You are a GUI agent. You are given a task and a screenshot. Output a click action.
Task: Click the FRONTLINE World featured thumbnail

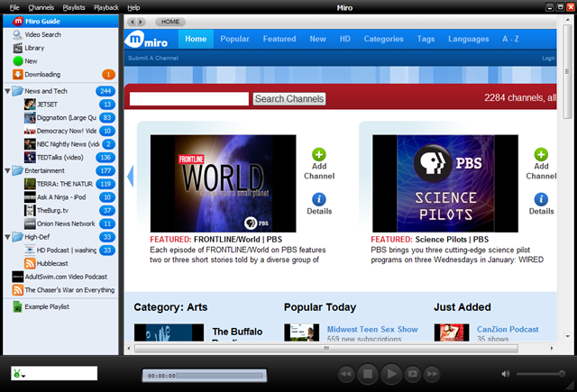click(223, 184)
